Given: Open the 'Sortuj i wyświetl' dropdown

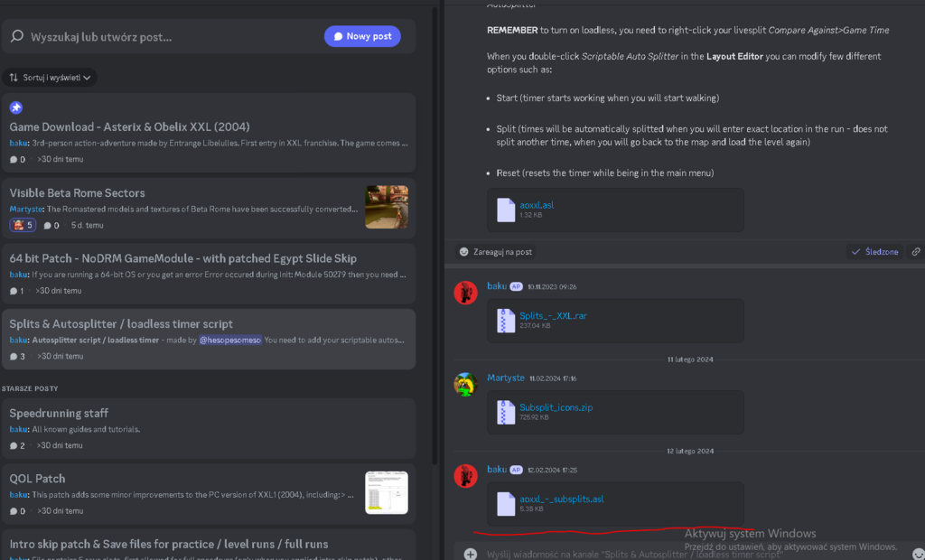Looking at the screenshot, I should click(x=50, y=78).
